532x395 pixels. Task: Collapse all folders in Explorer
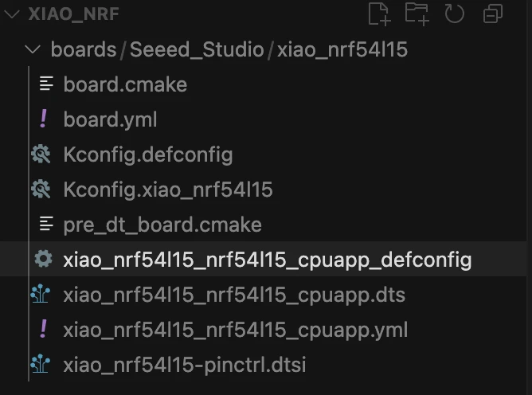pos(493,14)
